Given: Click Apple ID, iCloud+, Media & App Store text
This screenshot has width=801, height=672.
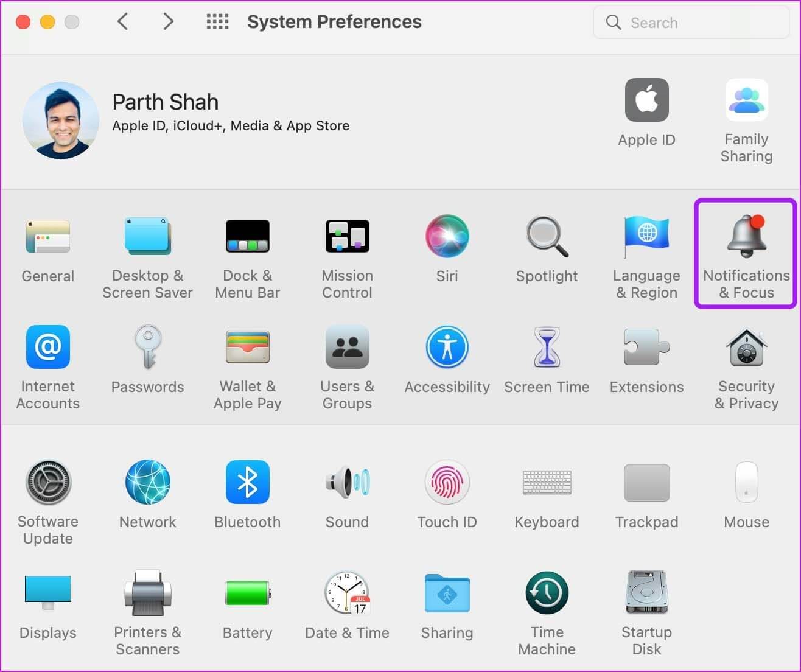Looking at the screenshot, I should click(231, 126).
